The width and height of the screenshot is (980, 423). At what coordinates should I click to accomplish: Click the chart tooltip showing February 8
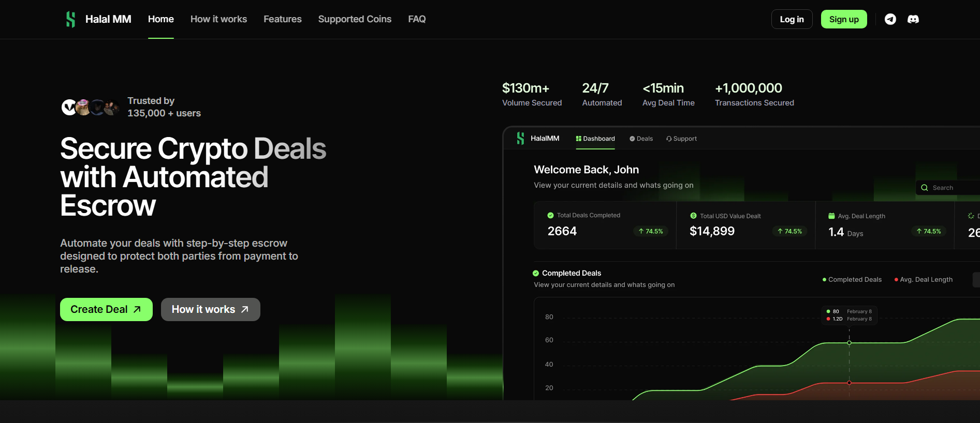(849, 315)
